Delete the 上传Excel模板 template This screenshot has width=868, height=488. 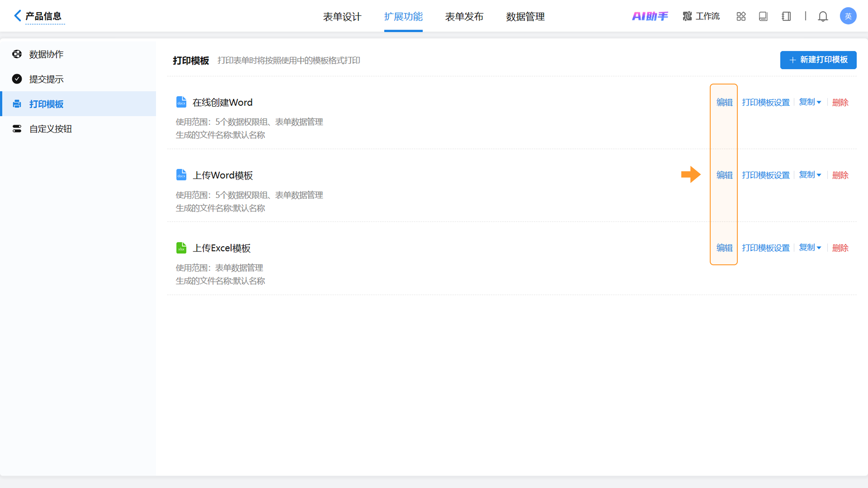tap(840, 248)
